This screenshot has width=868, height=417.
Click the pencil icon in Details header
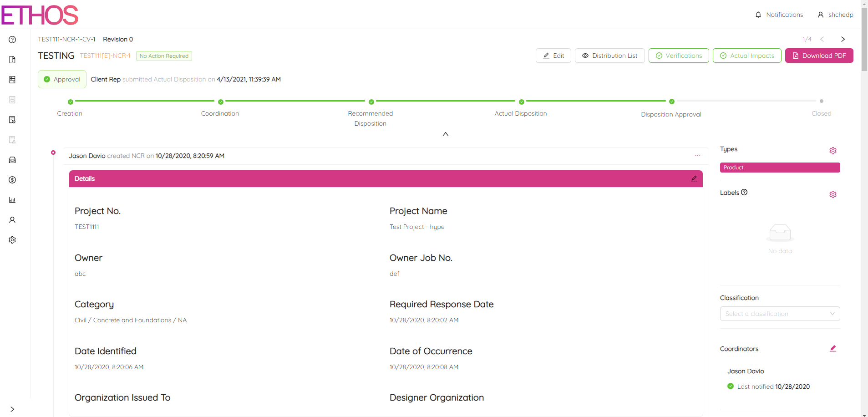pyautogui.click(x=694, y=179)
